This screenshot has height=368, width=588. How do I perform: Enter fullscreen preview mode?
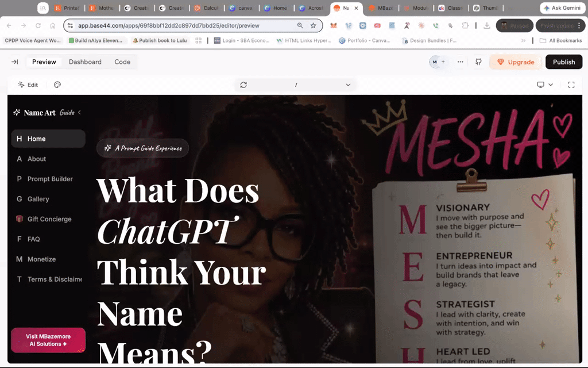[571, 85]
